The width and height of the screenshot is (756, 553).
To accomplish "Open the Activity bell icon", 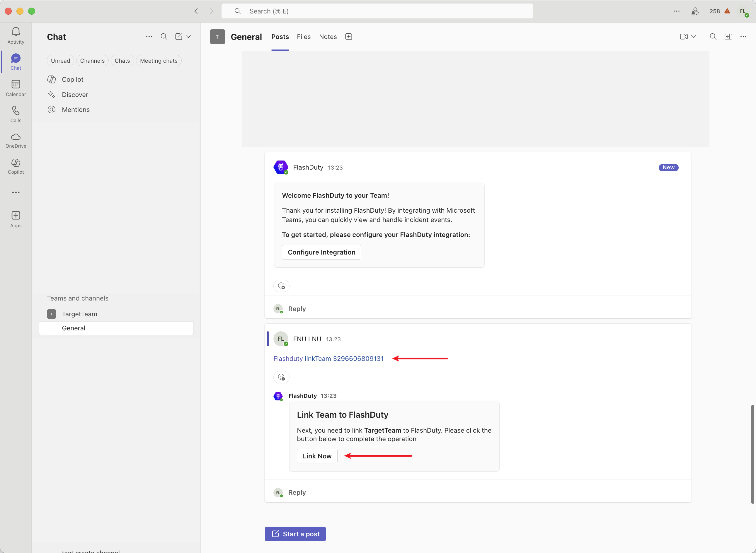I will (16, 35).
